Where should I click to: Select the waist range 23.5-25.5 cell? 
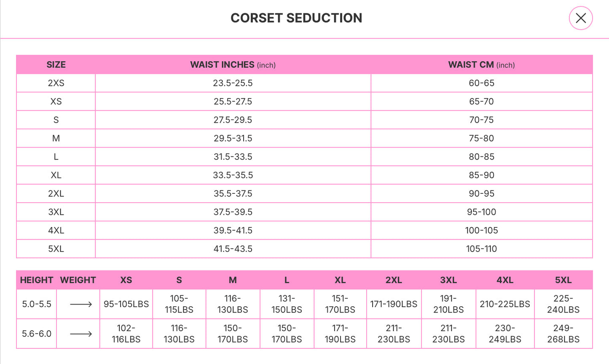(x=233, y=83)
